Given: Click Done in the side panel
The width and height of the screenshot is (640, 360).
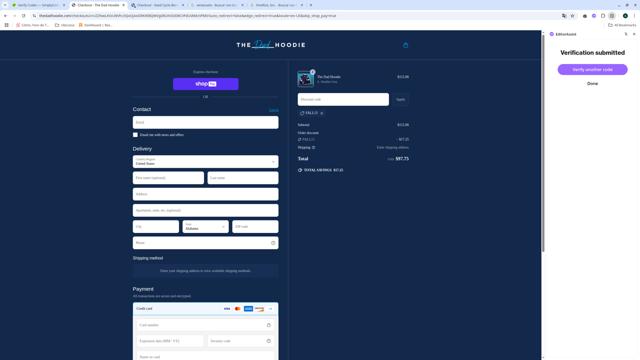Looking at the screenshot, I should coord(592,83).
